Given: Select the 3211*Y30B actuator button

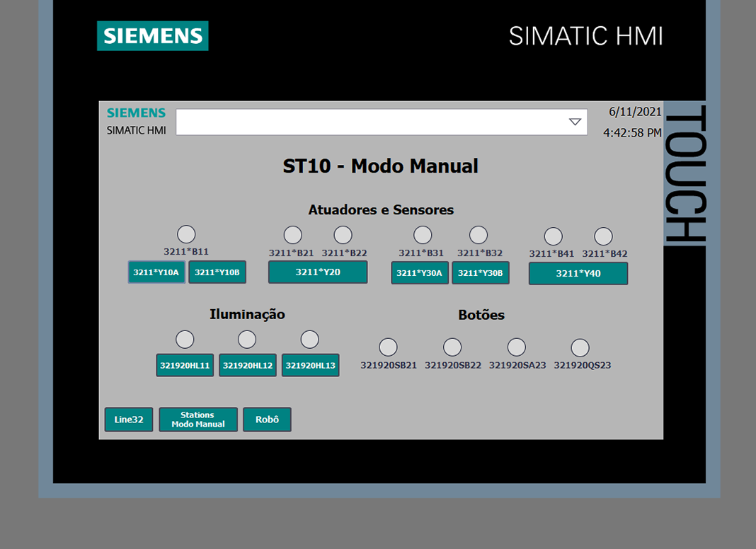Looking at the screenshot, I should [480, 273].
